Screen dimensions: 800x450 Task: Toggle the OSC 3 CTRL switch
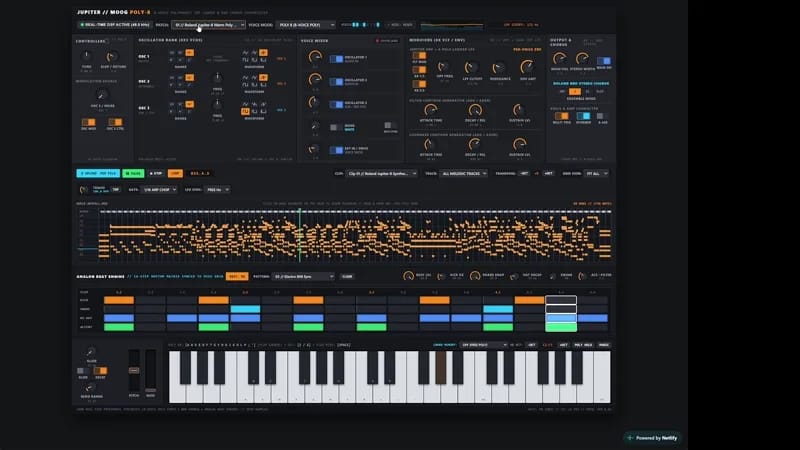click(x=115, y=122)
